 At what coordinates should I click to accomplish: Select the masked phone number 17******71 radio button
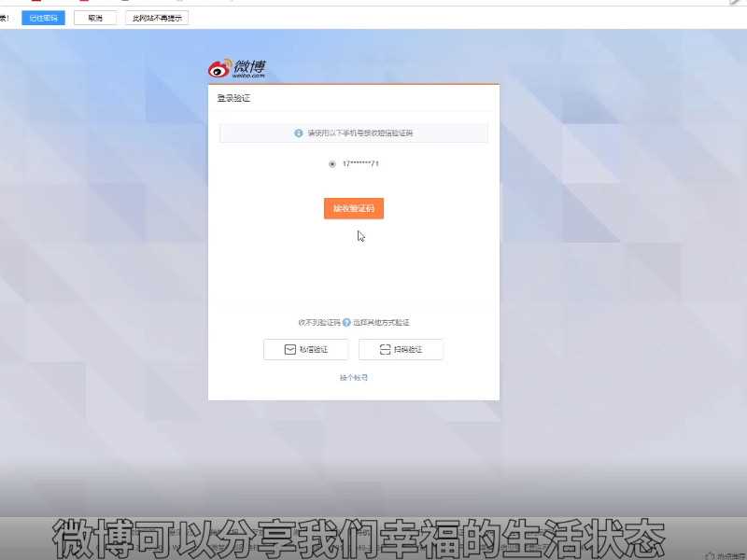331,164
